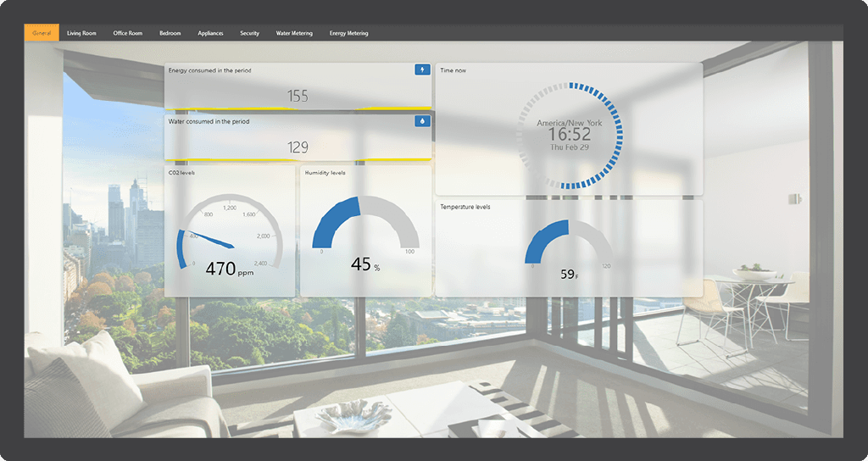This screenshot has height=461, width=868.
Task: Click the 120 max label on temperature gauge
Action: [606, 266]
